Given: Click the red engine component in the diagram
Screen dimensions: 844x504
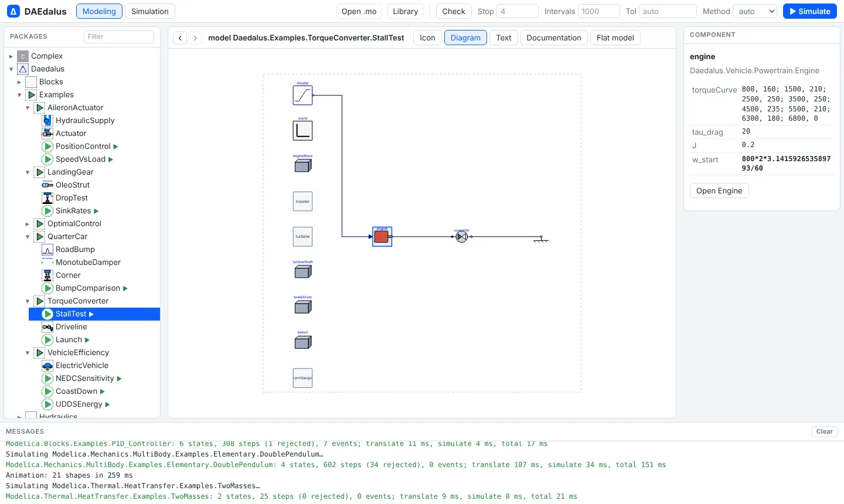Looking at the screenshot, I should tap(382, 237).
